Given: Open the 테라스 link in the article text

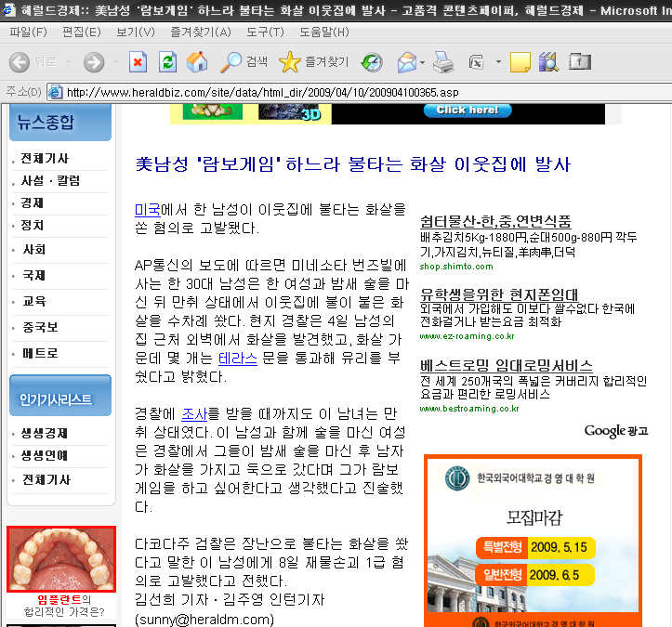Looking at the screenshot, I should coord(237,358).
